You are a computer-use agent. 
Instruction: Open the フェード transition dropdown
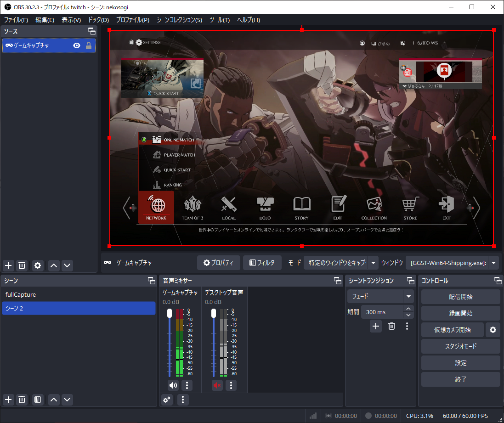(x=408, y=296)
